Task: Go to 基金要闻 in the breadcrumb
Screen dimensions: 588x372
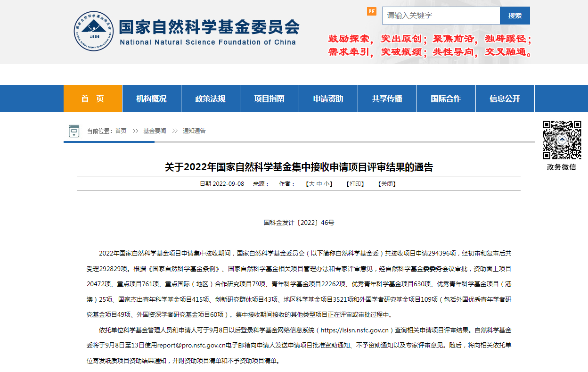Action: (155, 131)
